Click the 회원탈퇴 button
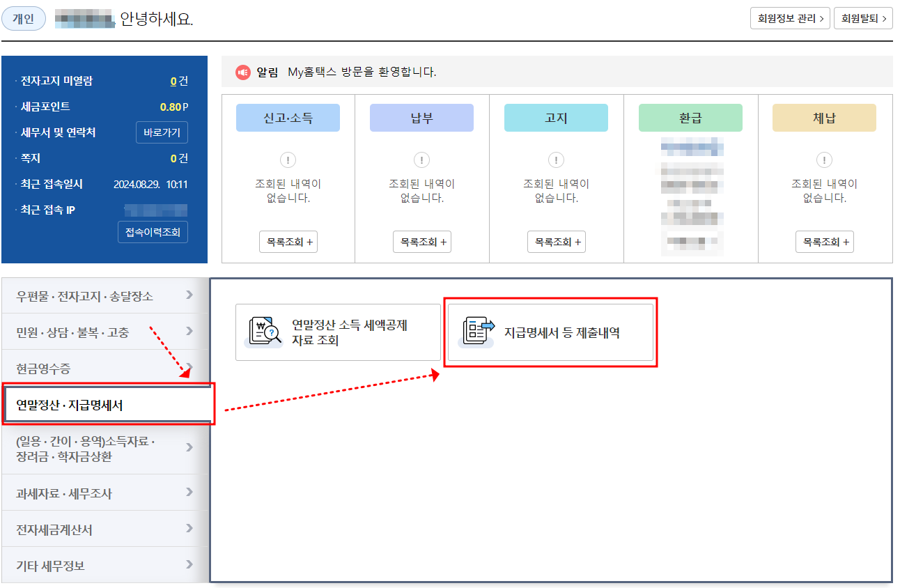 pos(863,18)
